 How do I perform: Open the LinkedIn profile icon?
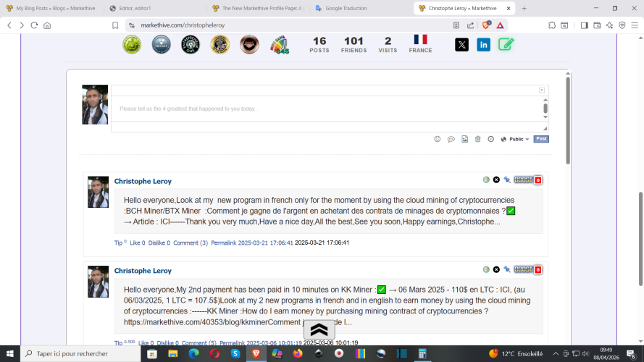pyautogui.click(x=483, y=45)
